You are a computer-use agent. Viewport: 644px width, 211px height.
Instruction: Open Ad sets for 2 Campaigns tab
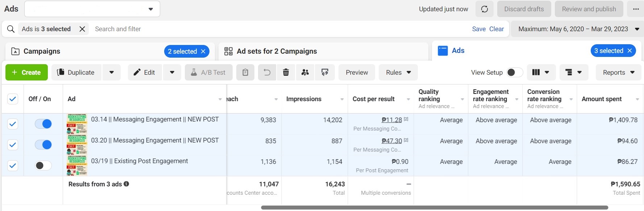tap(277, 51)
